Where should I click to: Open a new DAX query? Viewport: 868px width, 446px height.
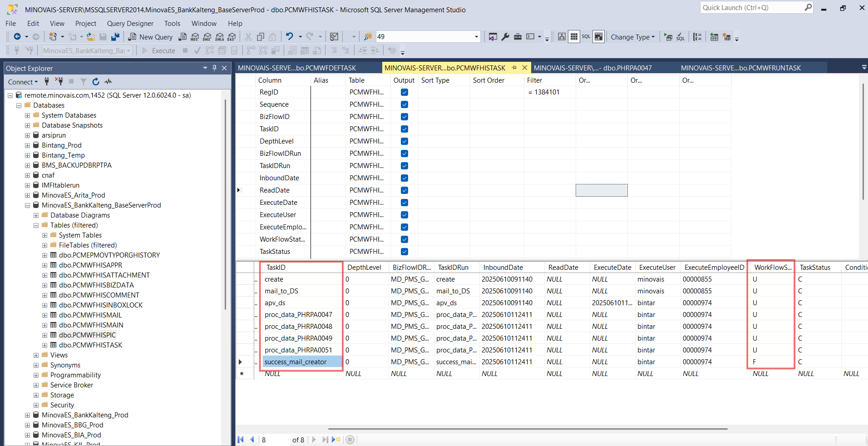point(232,37)
